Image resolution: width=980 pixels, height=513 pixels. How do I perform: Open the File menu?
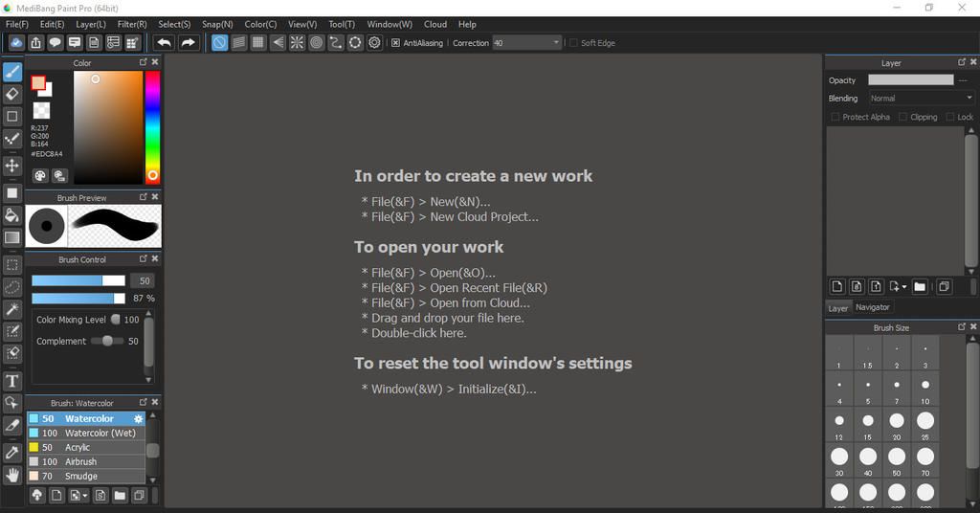17,24
